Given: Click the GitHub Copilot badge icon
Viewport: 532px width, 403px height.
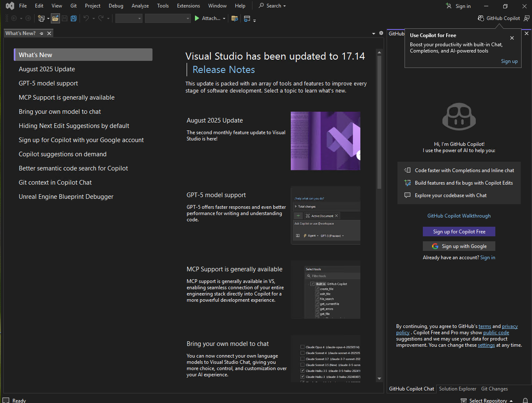Looking at the screenshot, I should point(481,18).
